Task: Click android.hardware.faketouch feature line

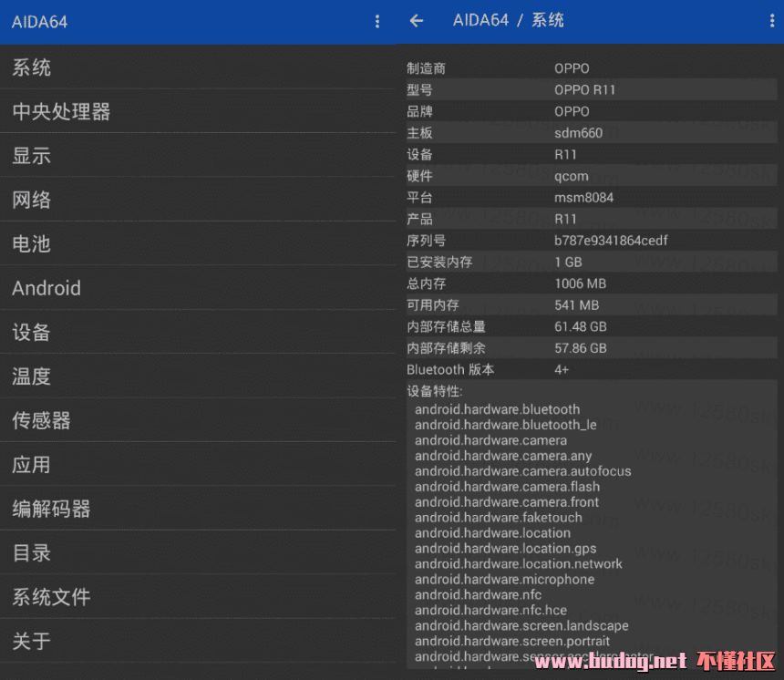Action: pyautogui.click(x=498, y=518)
